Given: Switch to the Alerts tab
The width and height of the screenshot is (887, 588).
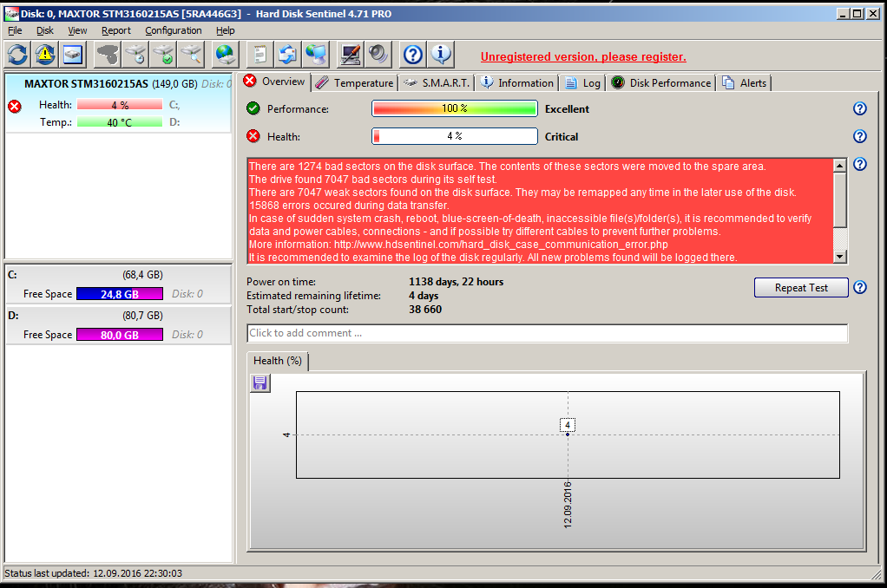Looking at the screenshot, I should coord(745,83).
